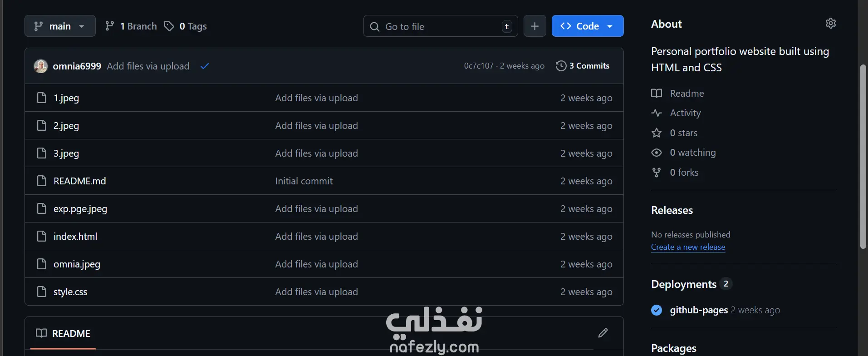Click the fork icon beside 0 forks
The width and height of the screenshot is (868, 356).
(657, 172)
